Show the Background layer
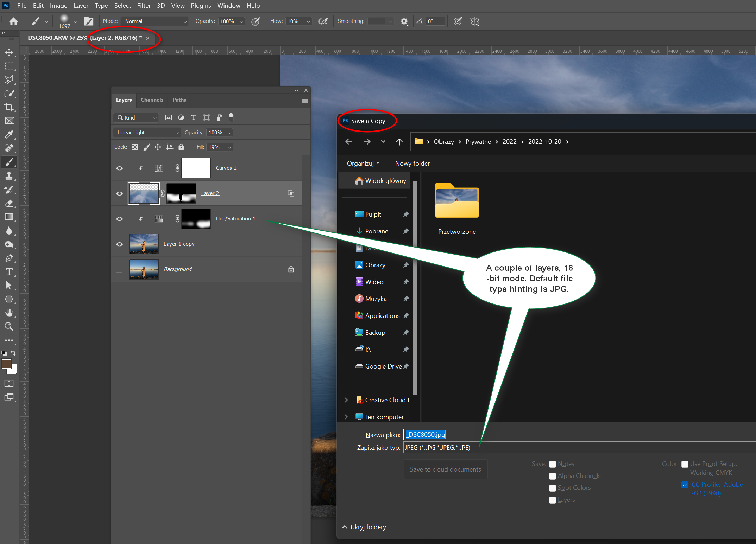This screenshot has width=756, height=544. pos(119,269)
